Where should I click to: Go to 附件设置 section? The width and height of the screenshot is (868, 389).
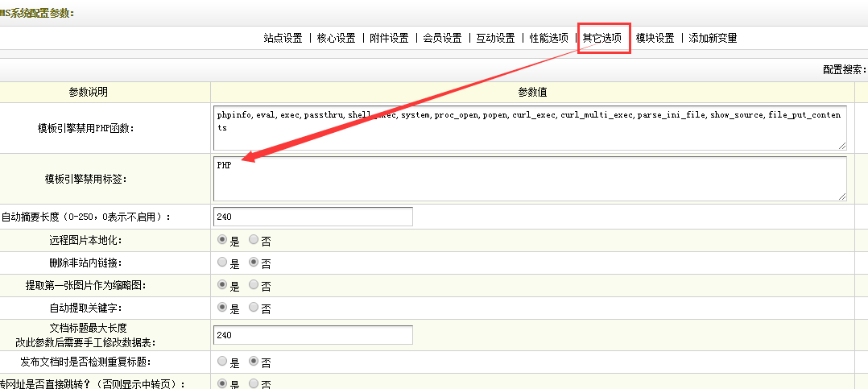pos(389,38)
